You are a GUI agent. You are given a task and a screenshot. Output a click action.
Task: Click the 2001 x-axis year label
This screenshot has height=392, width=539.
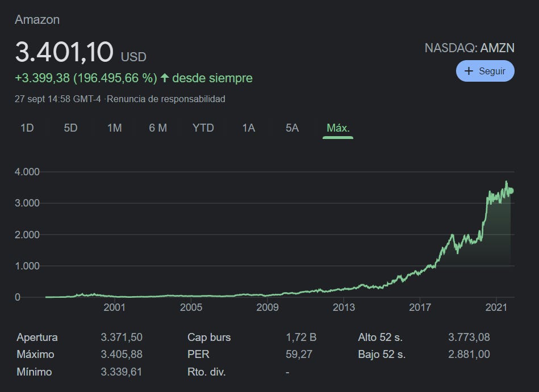coord(115,307)
